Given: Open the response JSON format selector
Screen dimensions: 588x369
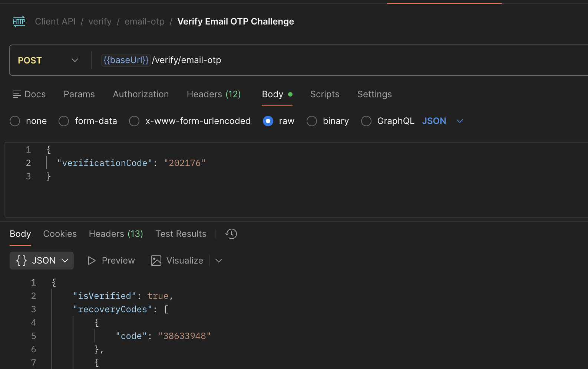Looking at the screenshot, I should [x=42, y=261].
